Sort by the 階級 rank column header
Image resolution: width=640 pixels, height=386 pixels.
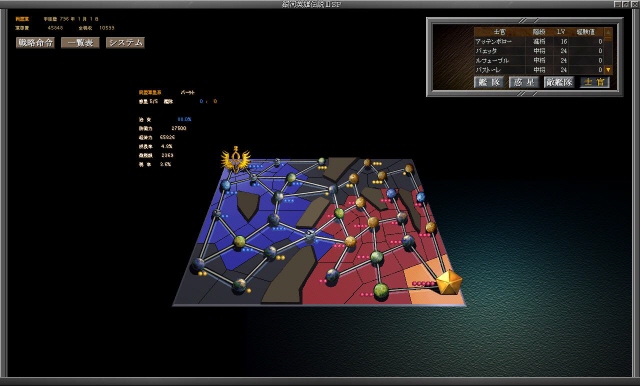click(x=539, y=32)
